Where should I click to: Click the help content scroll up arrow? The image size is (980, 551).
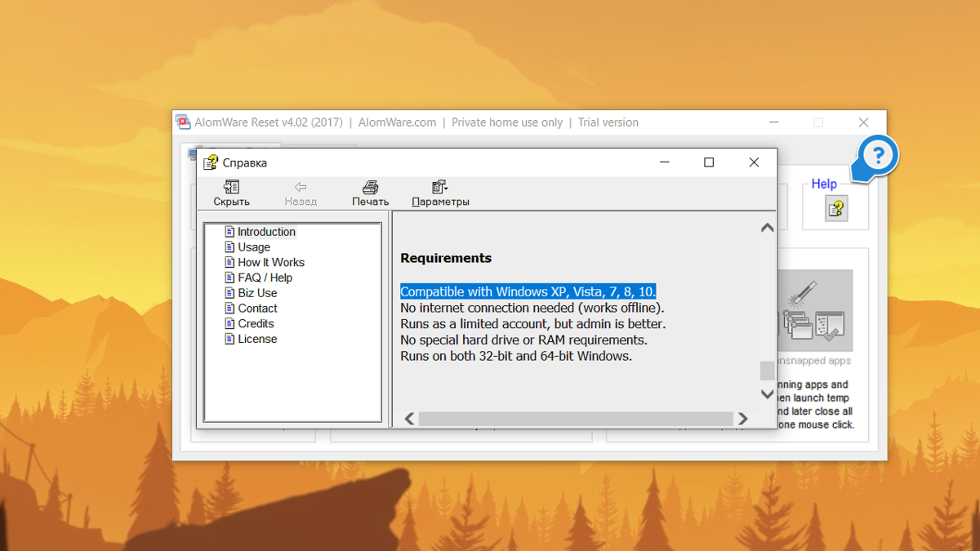tap(767, 228)
